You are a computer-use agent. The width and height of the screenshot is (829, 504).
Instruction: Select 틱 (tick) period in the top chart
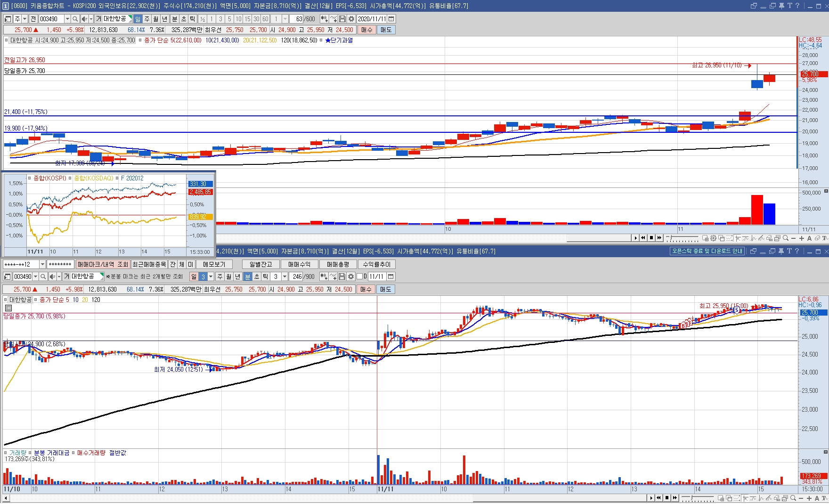[x=193, y=19]
